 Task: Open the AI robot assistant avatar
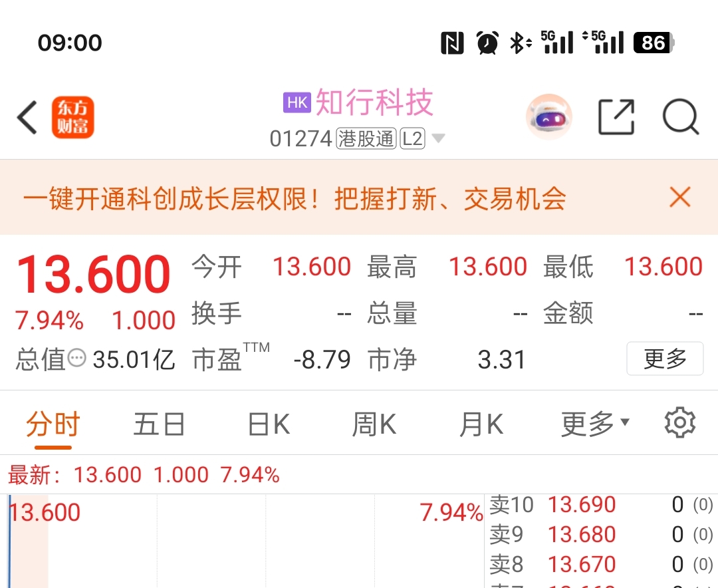549,117
